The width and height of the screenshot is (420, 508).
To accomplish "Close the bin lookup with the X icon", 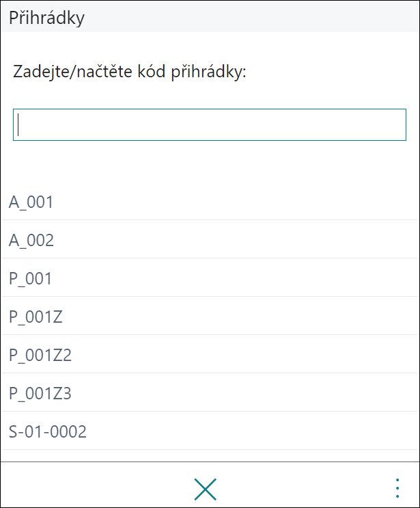I will tap(205, 490).
